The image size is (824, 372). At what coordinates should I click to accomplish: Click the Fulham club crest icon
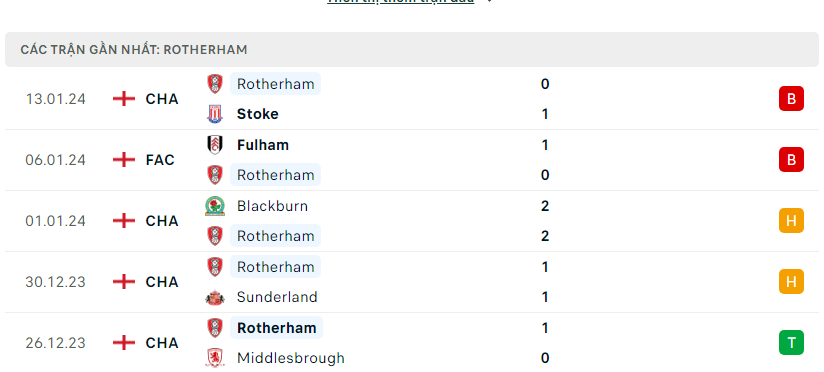[215, 144]
